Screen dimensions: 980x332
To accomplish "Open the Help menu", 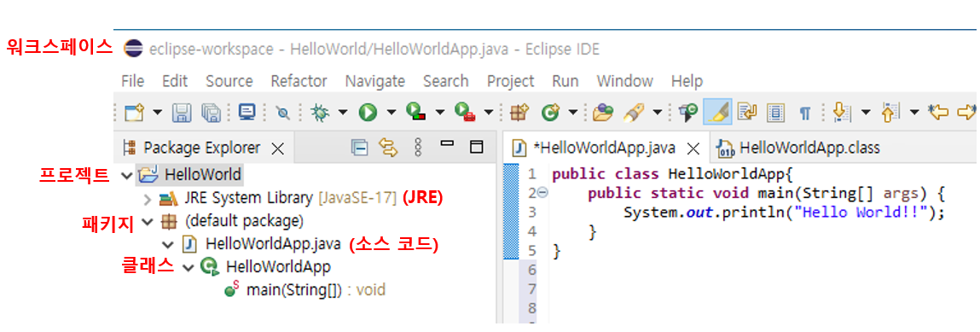I will click(x=687, y=81).
